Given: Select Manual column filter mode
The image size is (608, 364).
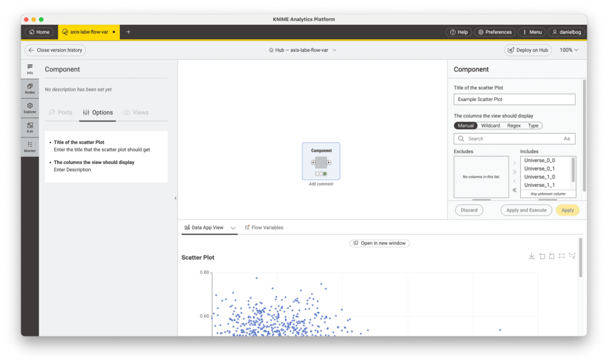Looking at the screenshot, I should 465,126.
